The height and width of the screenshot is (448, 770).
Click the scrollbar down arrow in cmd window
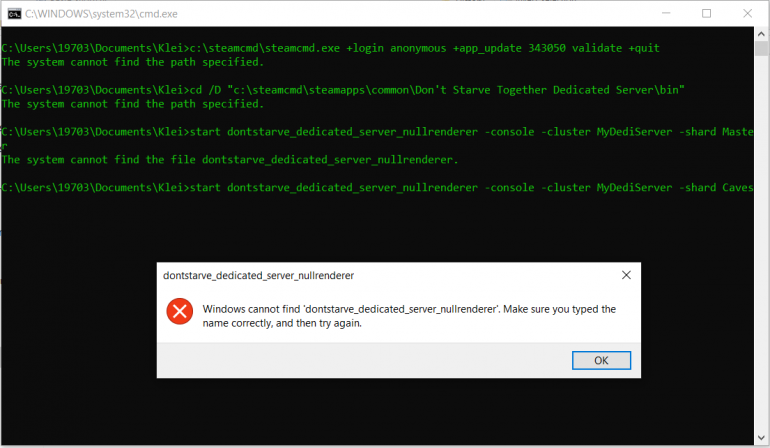coord(761,438)
